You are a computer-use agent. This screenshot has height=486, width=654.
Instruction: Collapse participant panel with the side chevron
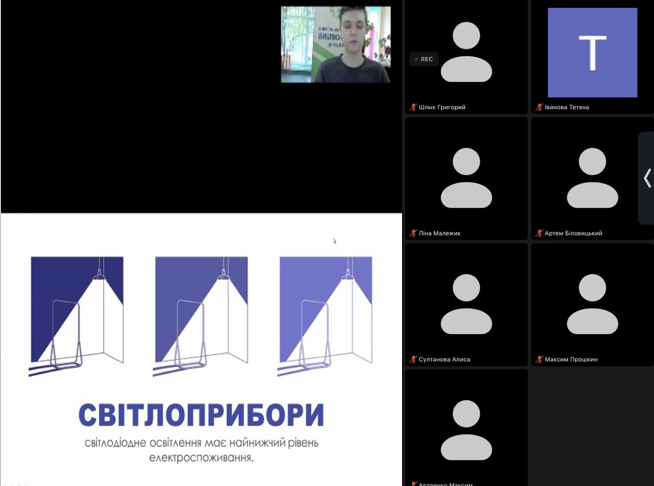click(646, 178)
